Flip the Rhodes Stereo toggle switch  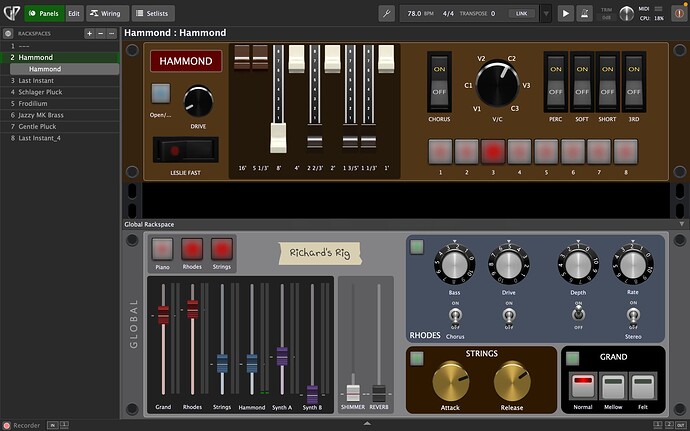[x=633, y=315]
